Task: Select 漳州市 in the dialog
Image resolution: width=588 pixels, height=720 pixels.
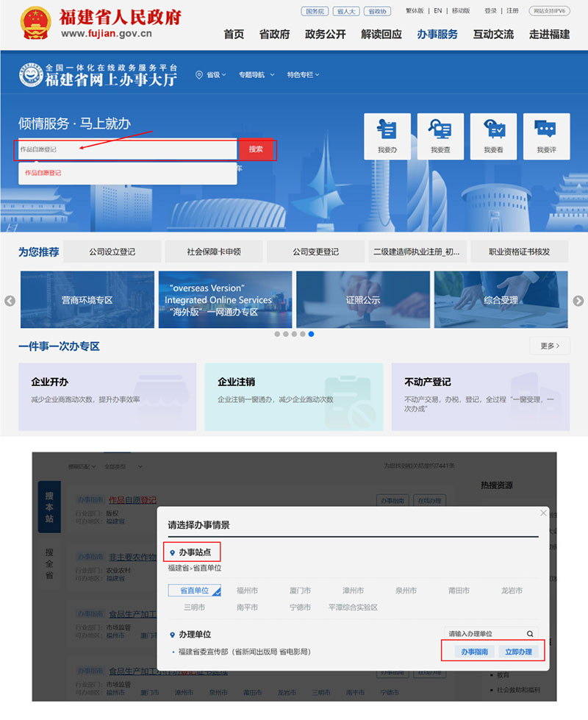Action: pos(353,591)
